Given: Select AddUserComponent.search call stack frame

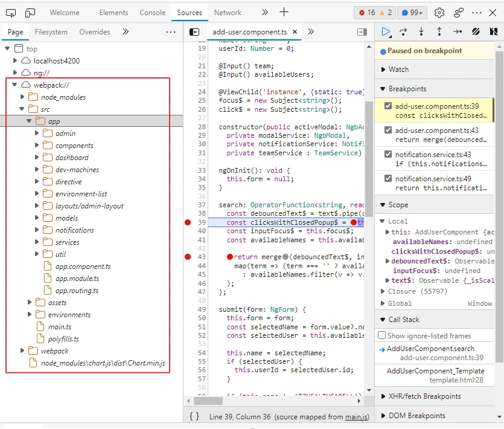Looking at the screenshot, I should (434, 353).
